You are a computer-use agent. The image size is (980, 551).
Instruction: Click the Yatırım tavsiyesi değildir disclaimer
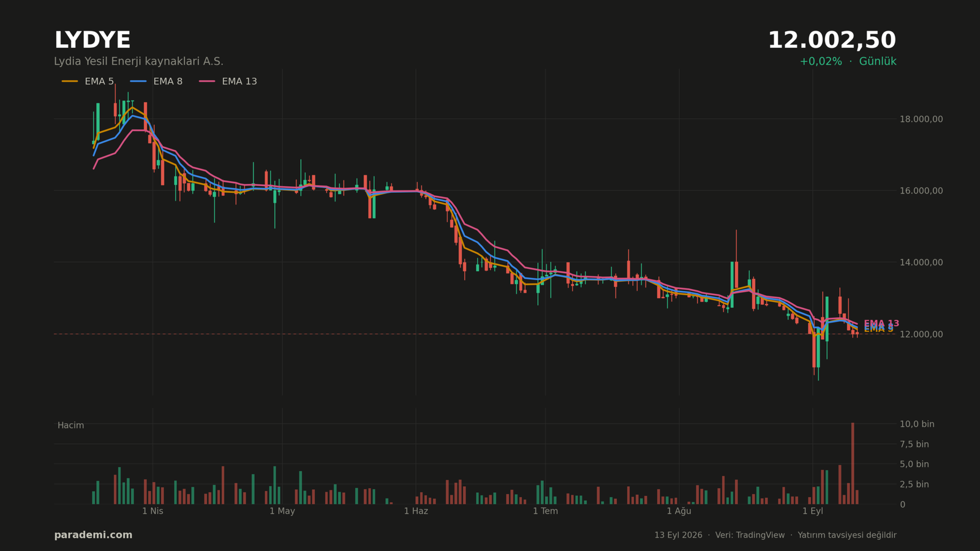(x=847, y=535)
